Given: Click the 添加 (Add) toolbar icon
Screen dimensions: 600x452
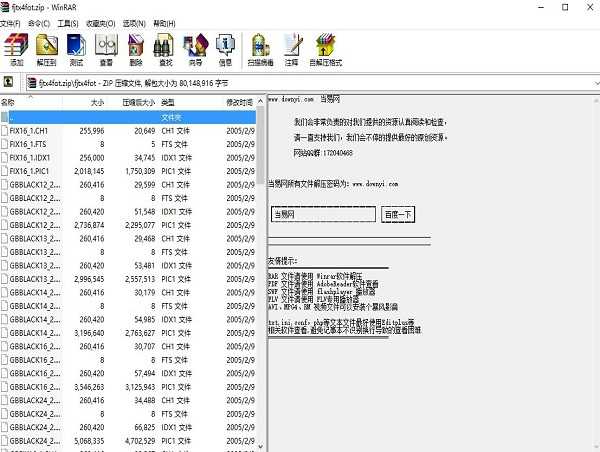Looking at the screenshot, I should click(16, 47).
